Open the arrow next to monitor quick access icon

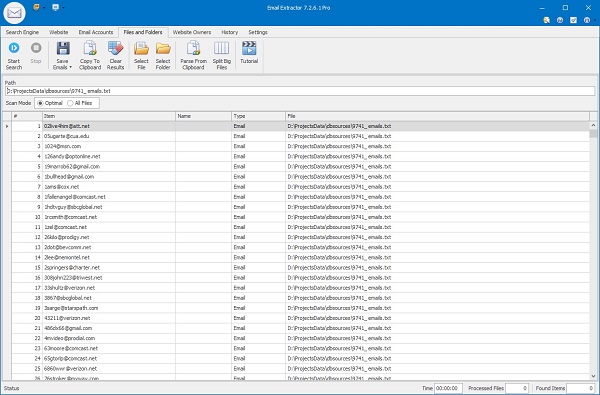[63, 8]
